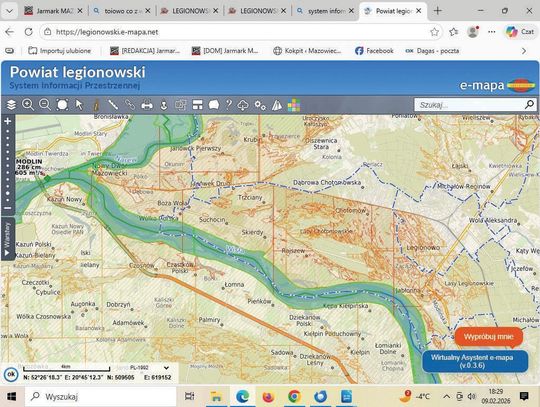Click the search magnifier in Szukaj box
The height and width of the screenshot is (407, 540).
[x=529, y=104]
